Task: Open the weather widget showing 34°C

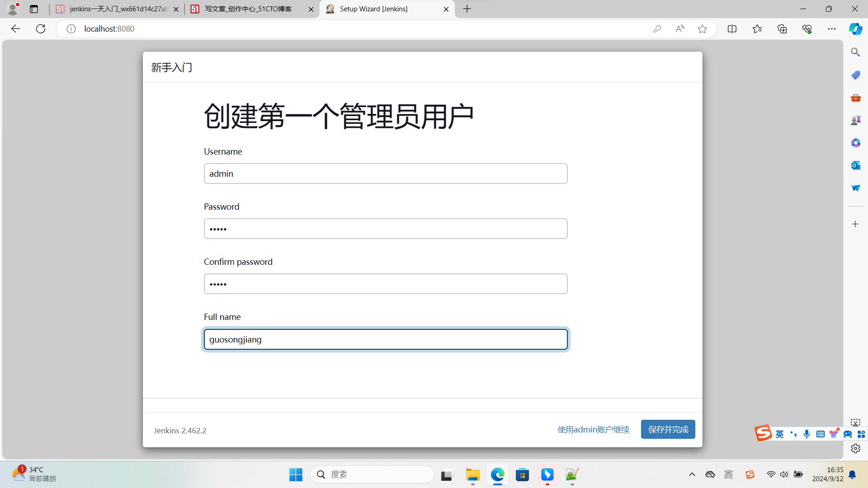Action: coord(34,474)
